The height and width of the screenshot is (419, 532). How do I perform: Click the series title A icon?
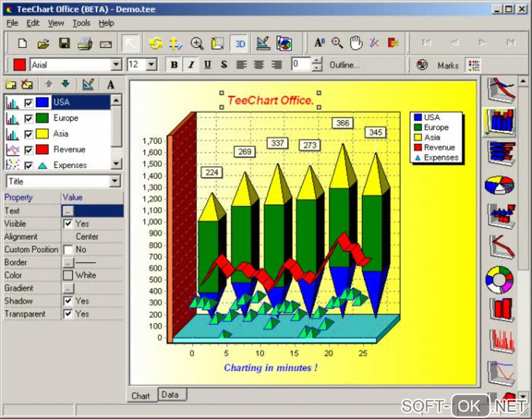(x=111, y=85)
